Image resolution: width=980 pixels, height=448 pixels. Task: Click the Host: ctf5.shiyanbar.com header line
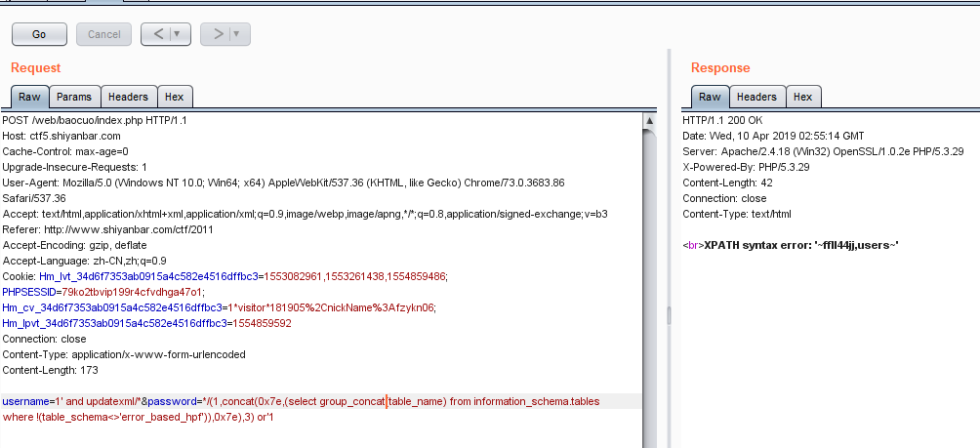[x=61, y=136]
